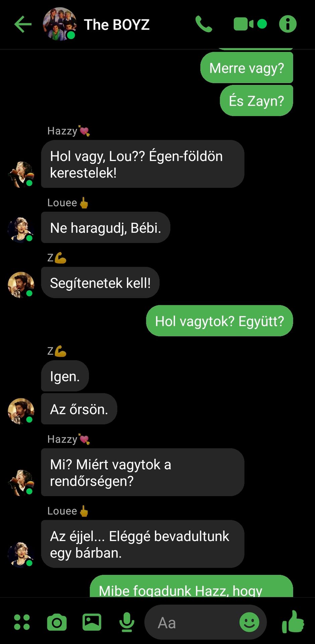Select the 'Merre vagy?' sent message bubble

point(247,68)
